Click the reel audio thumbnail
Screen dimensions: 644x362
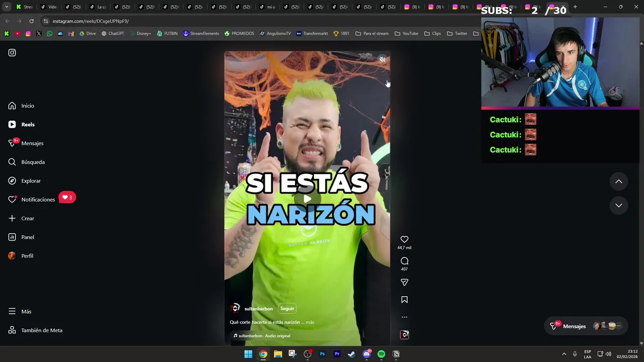click(x=405, y=335)
